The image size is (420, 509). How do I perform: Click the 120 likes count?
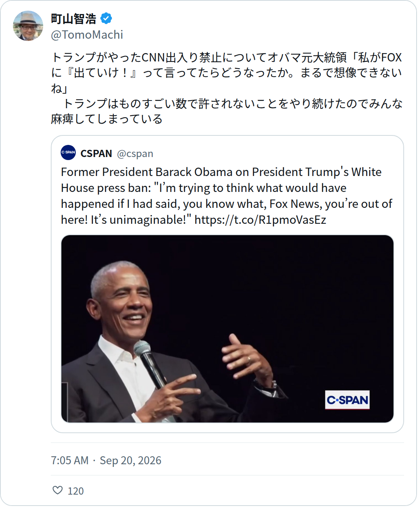tap(76, 491)
